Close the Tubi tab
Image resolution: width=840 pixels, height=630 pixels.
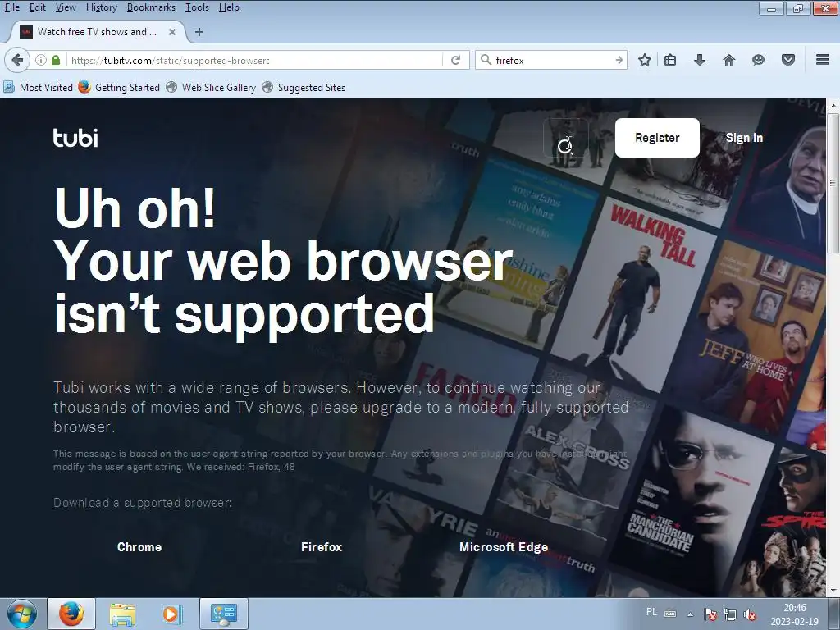point(172,32)
